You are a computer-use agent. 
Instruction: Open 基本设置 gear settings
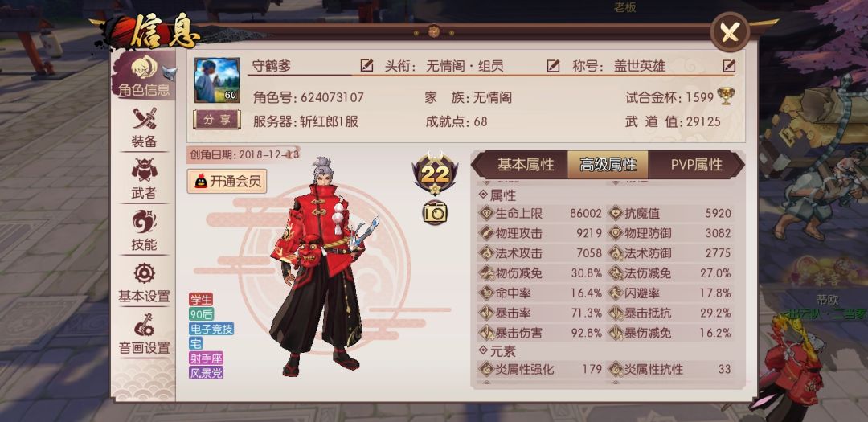[x=144, y=282]
